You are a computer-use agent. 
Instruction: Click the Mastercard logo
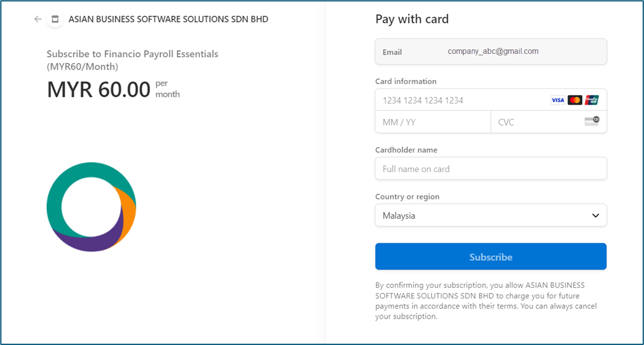coord(574,100)
